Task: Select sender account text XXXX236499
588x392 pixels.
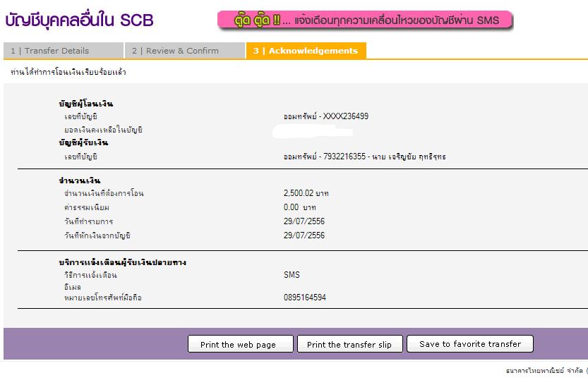Action: coord(346,116)
